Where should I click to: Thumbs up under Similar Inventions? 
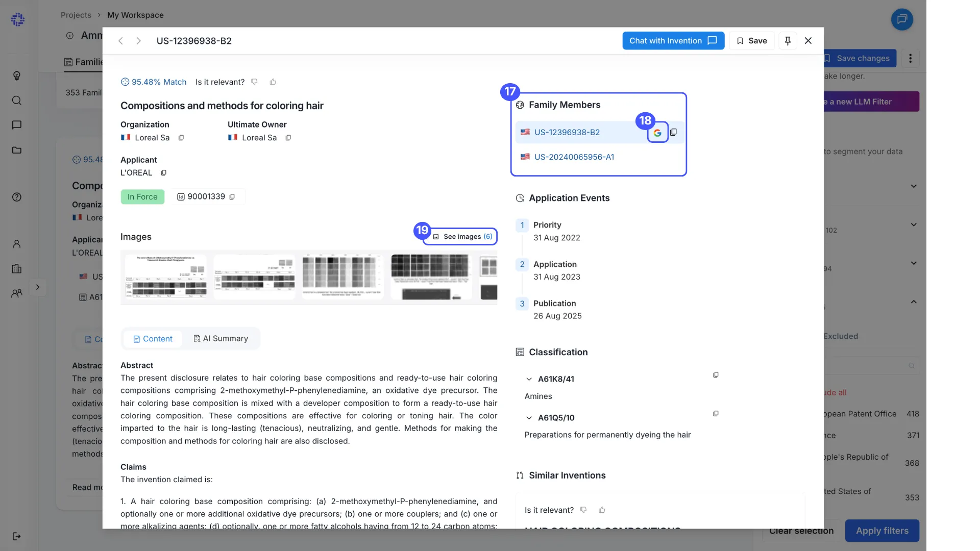point(602,510)
